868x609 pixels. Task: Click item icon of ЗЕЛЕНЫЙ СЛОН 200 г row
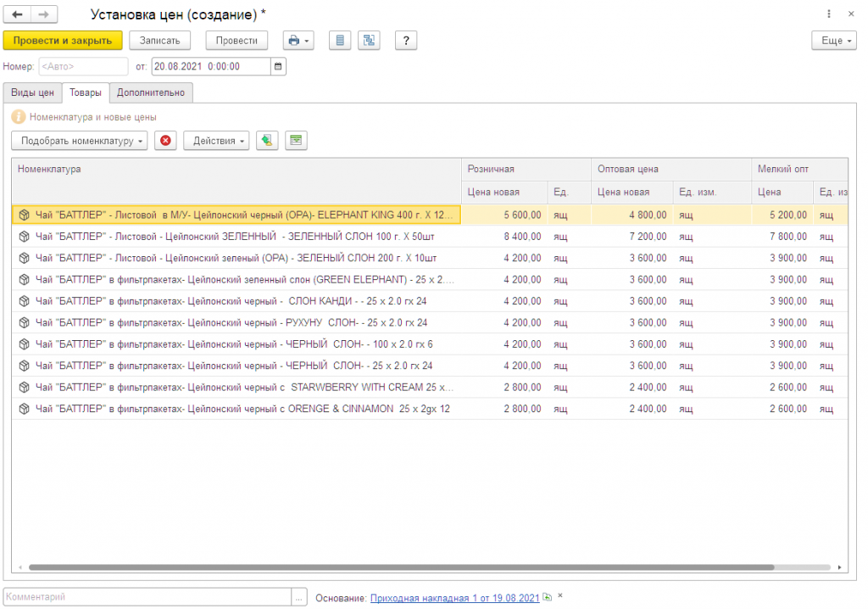[24, 258]
